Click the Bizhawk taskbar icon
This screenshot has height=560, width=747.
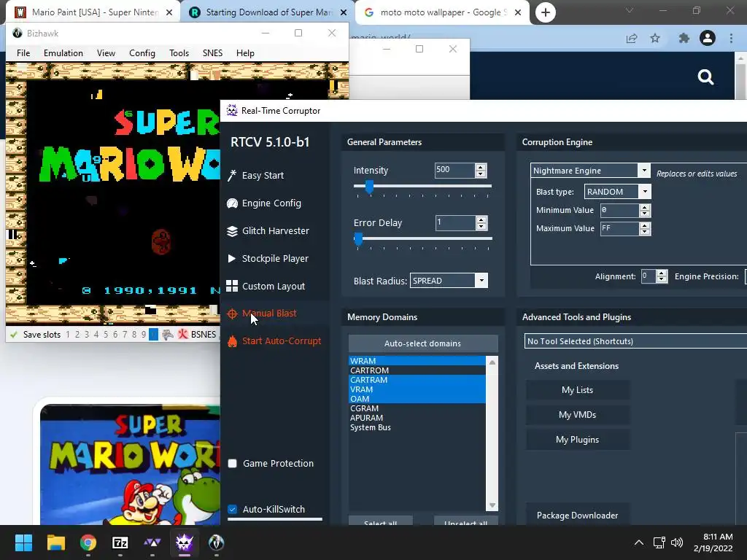pos(216,542)
